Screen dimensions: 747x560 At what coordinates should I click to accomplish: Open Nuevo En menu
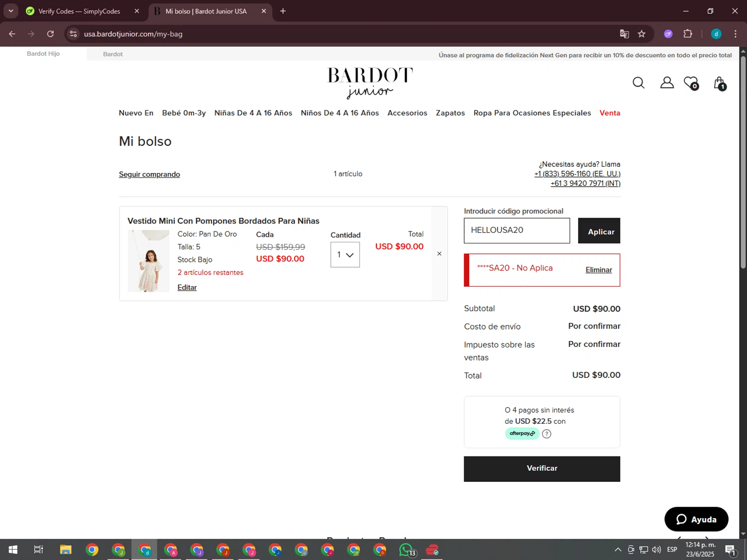[136, 113]
